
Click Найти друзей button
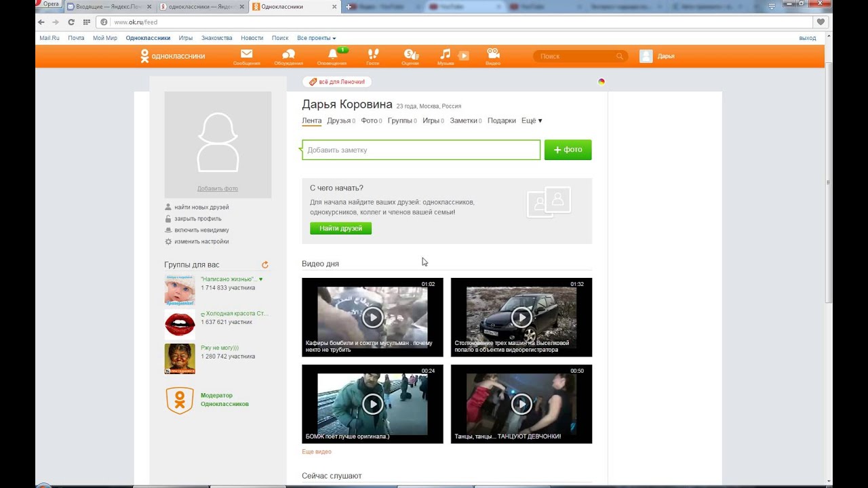tap(340, 228)
